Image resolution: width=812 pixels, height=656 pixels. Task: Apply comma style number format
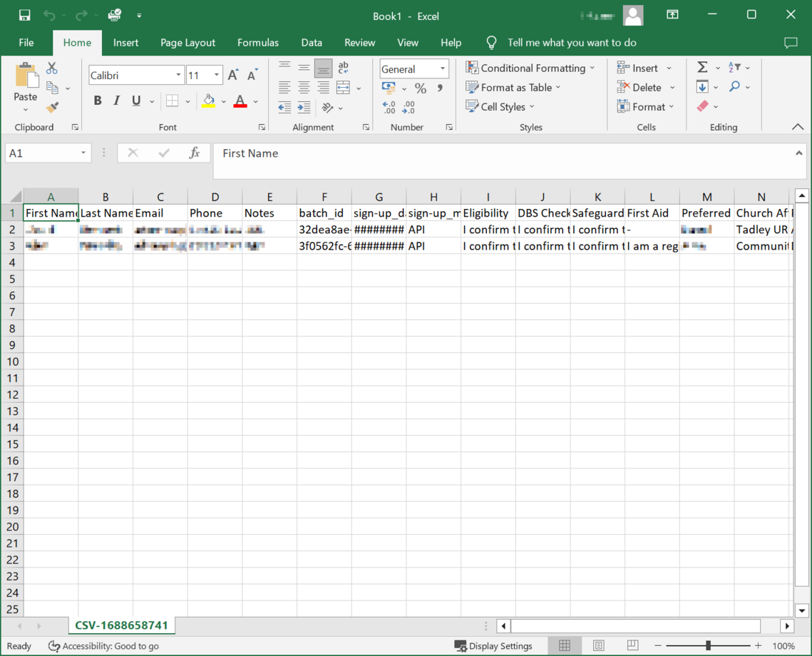coord(440,88)
